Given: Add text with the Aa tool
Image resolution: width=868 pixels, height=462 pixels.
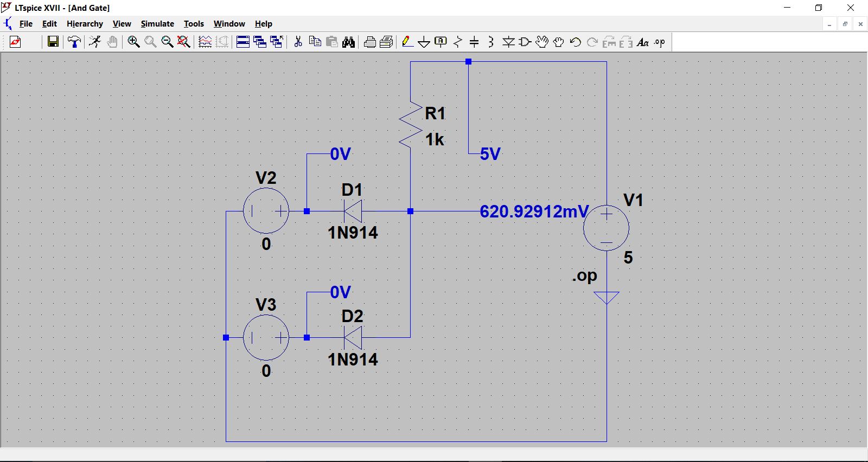Looking at the screenshot, I should pos(643,42).
